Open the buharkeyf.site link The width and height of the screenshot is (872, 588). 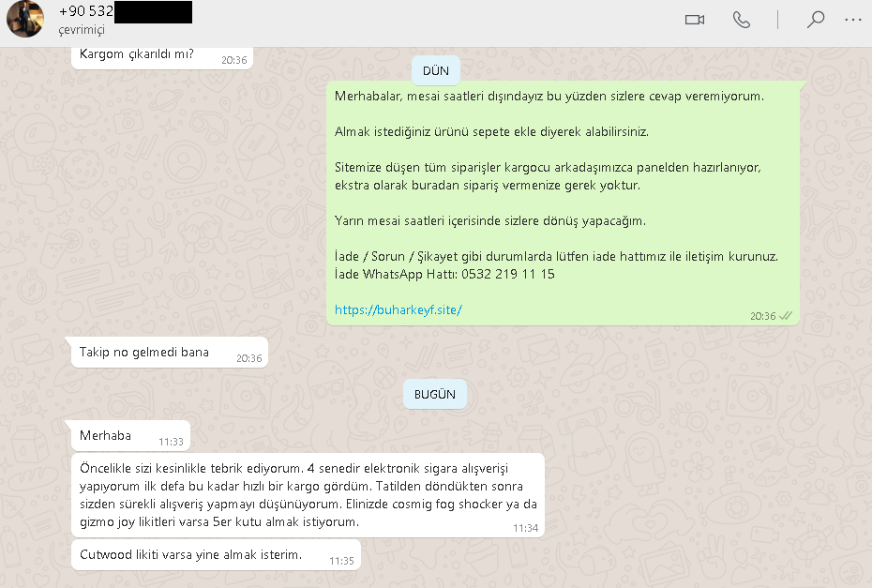click(398, 309)
